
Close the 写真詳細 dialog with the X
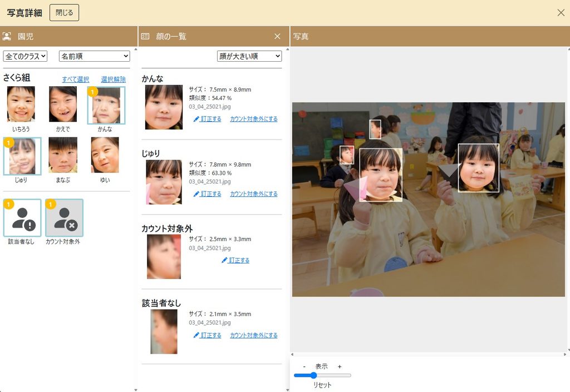tap(561, 13)
